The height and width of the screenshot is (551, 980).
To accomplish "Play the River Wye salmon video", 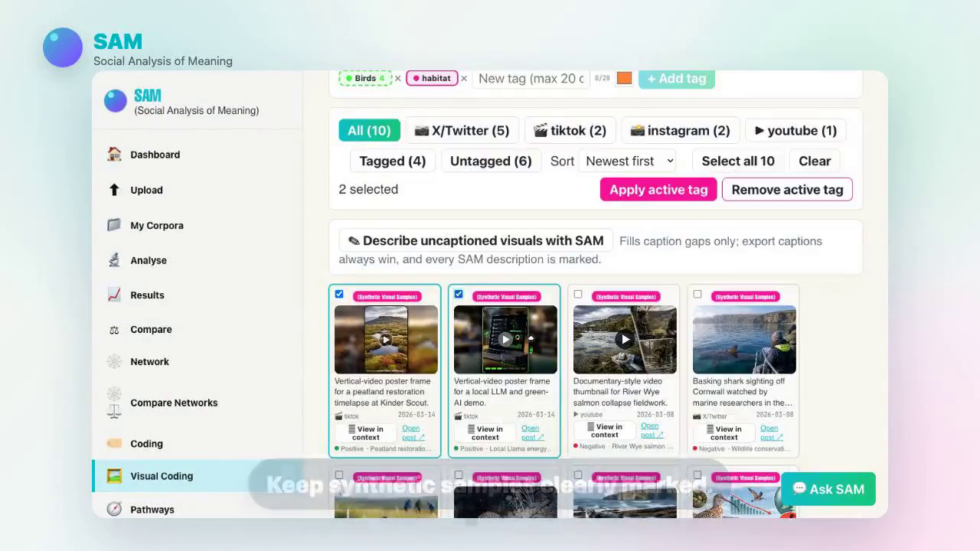I will (625, 340).
